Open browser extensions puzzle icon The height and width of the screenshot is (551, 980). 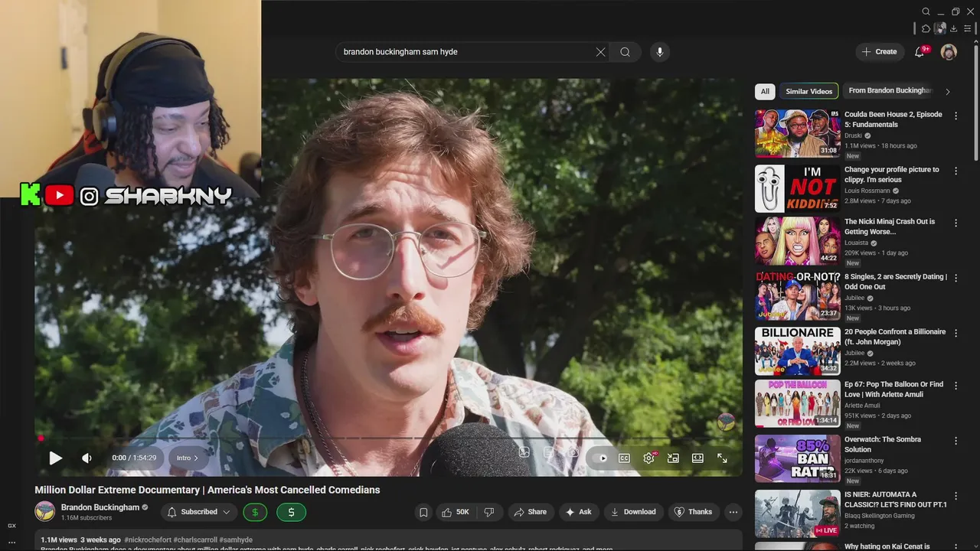(926, 28)
